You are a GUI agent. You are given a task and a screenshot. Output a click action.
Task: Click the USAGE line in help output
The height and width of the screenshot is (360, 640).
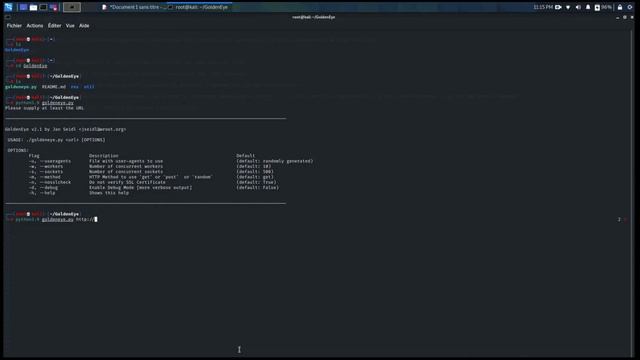[x=56, y=140]
